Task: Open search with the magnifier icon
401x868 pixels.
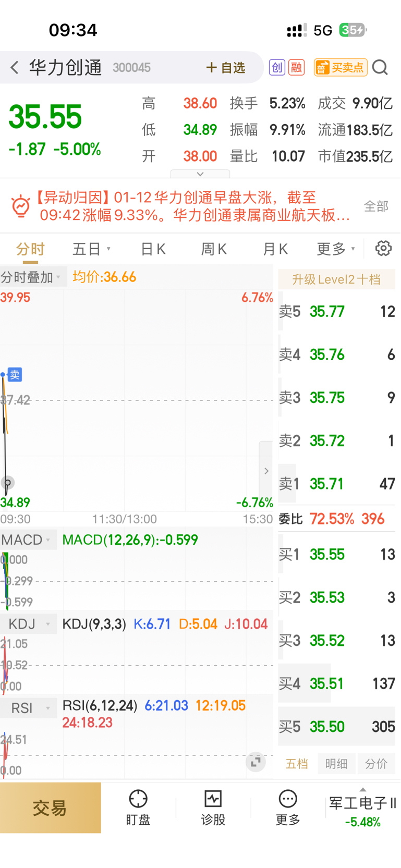Action: [x=381, y=67]
